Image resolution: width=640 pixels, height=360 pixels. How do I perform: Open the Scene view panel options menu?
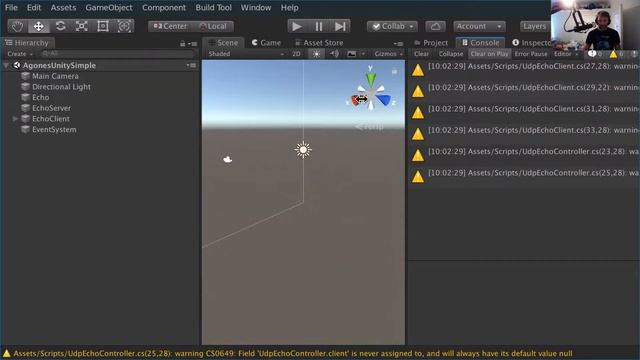point(398,43)
